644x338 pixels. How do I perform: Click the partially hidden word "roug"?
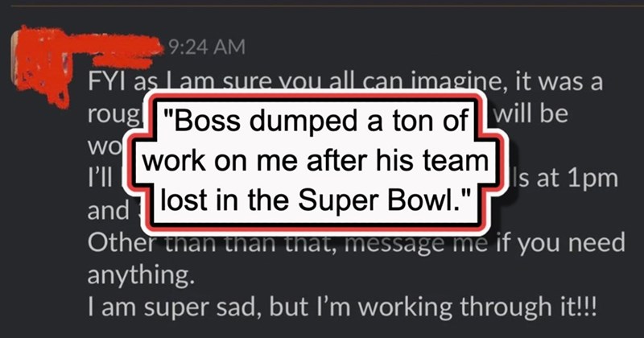(x=106, y=114)
